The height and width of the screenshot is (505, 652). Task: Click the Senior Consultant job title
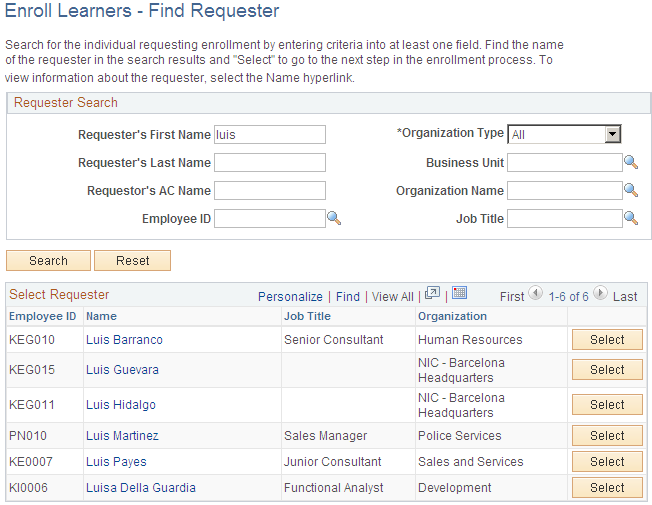(x=333, y=340)
